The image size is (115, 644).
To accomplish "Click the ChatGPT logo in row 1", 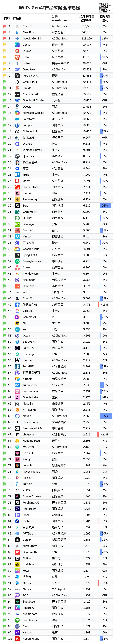I will [x=17, y=26].
